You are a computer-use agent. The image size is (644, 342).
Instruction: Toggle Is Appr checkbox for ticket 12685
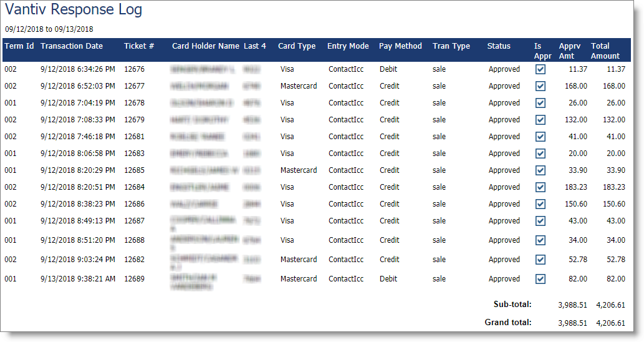pyautogui.click(x=541, y=170)
